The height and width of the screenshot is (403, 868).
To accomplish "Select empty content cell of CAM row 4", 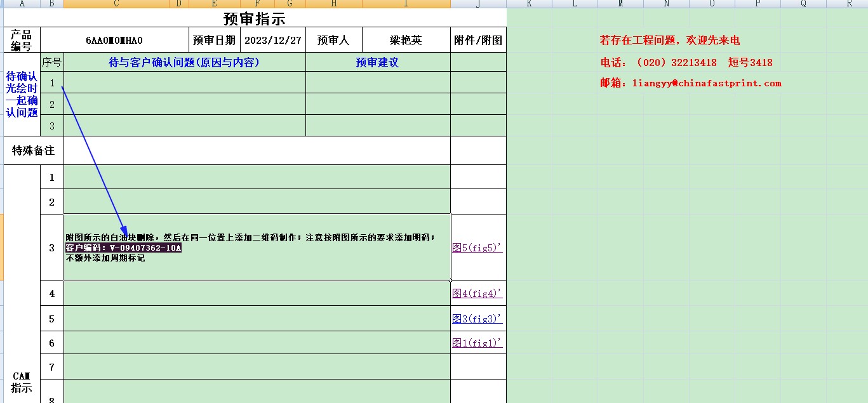I will click(x=257, y=293).
